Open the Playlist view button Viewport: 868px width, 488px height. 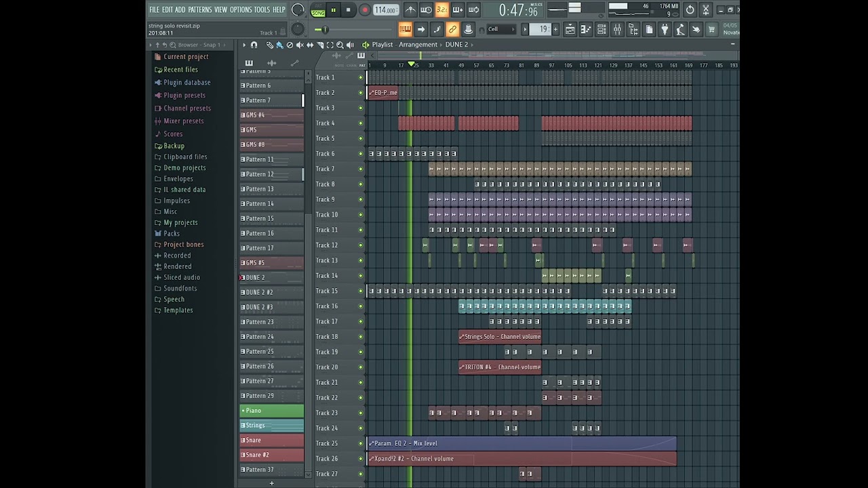pos(570,29)
